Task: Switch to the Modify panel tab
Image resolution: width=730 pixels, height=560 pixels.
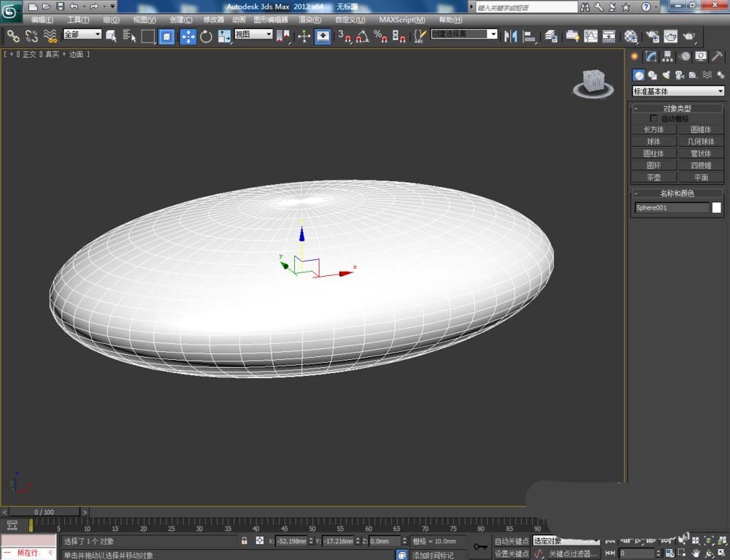Action: 650,57
